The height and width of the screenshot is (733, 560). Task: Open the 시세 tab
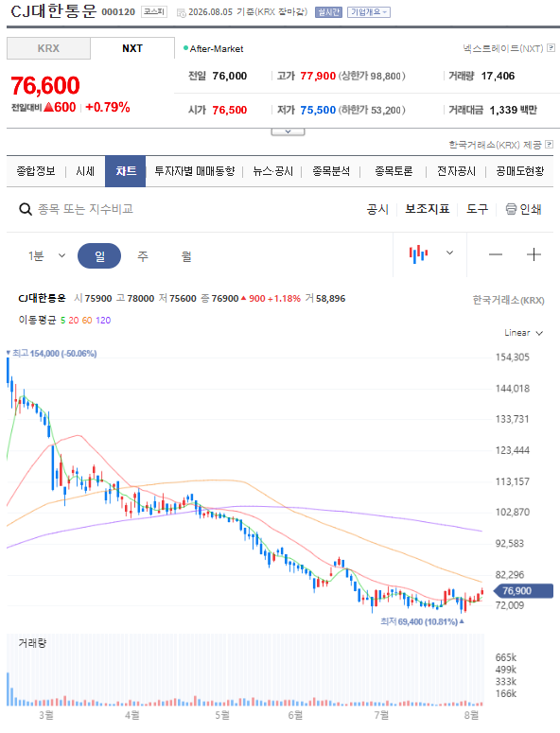(x=85, y=171)
